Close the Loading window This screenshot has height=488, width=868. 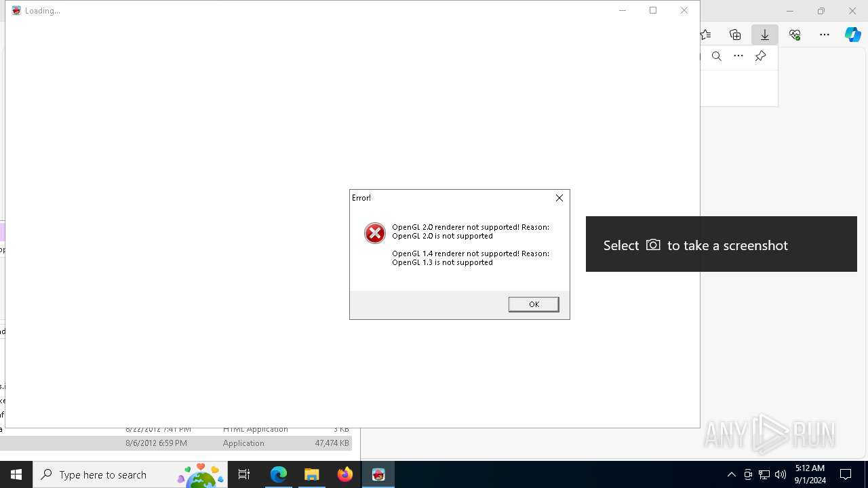(x=684, y=10)
